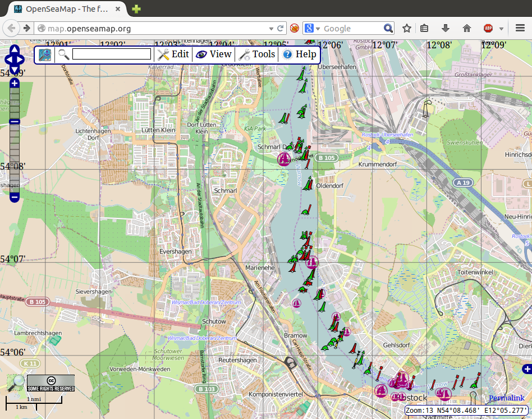Click the Evershagen map label
The image size is (532, 419).
coord(176,252)
